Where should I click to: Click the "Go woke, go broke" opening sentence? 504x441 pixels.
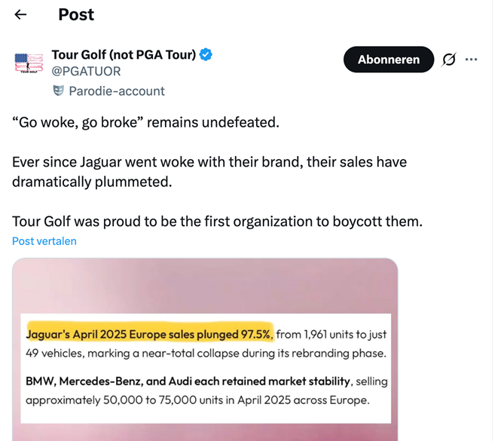click(x=145, y=121)
